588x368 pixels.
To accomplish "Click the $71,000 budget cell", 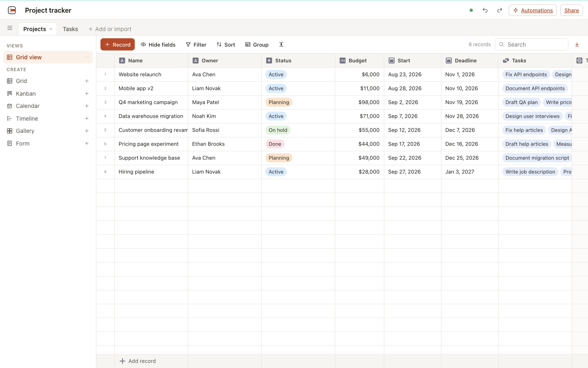I will 359,116.
